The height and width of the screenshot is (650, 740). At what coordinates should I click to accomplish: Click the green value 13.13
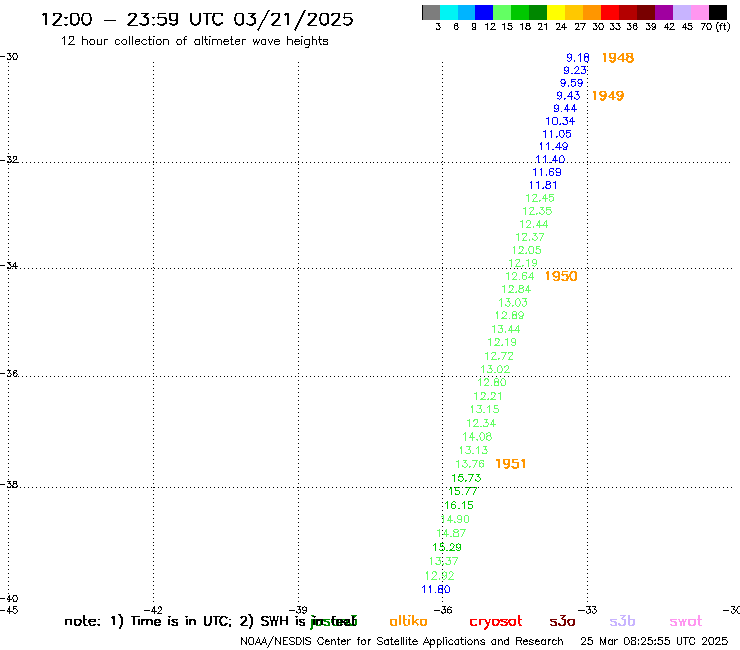(x=473, y=450)
